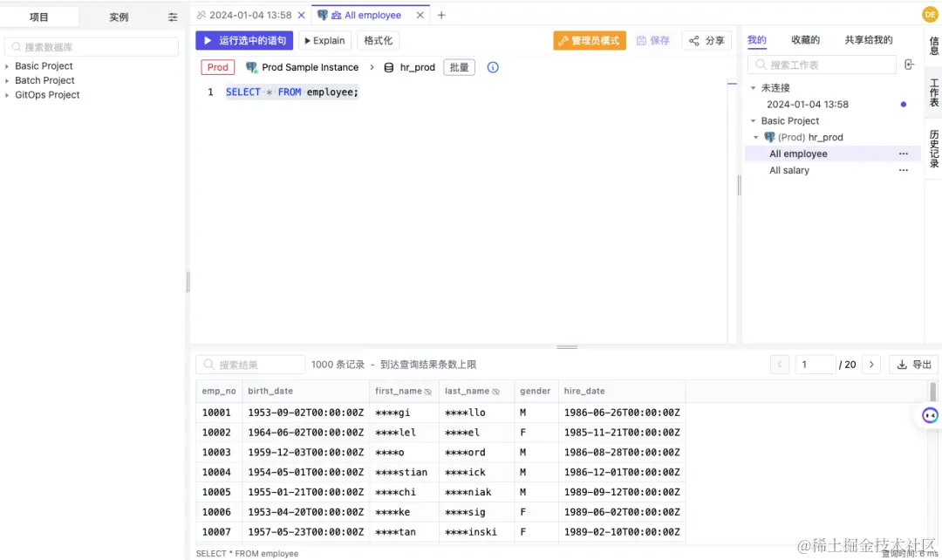Focus the 搜索结果 search field

pos(250,364)
